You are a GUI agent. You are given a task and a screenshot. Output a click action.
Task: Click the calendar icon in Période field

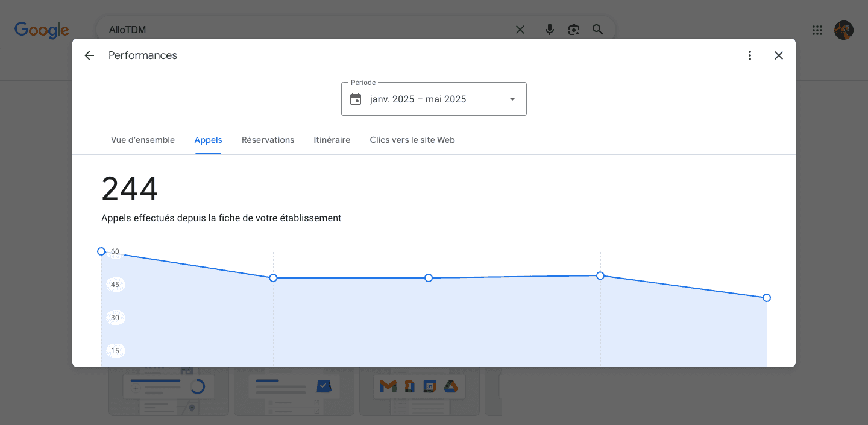tap(356, 99)
